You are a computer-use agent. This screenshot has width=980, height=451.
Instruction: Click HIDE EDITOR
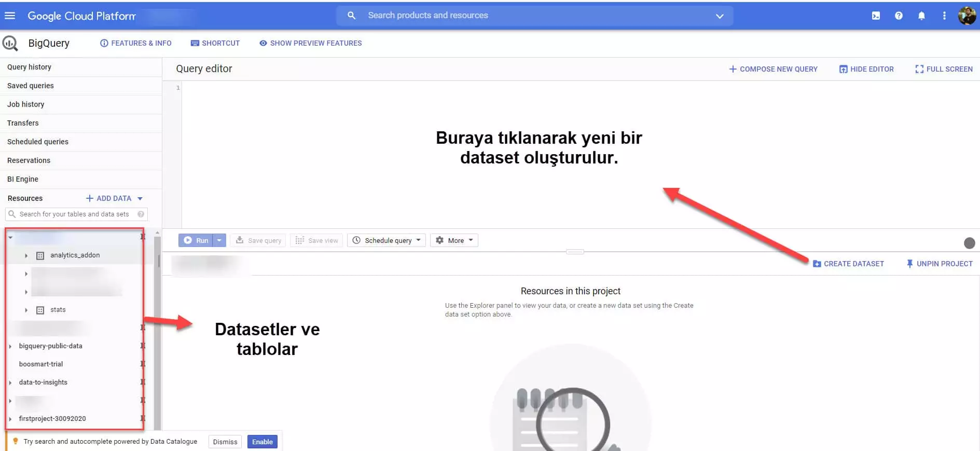click(x=866, y=69)
